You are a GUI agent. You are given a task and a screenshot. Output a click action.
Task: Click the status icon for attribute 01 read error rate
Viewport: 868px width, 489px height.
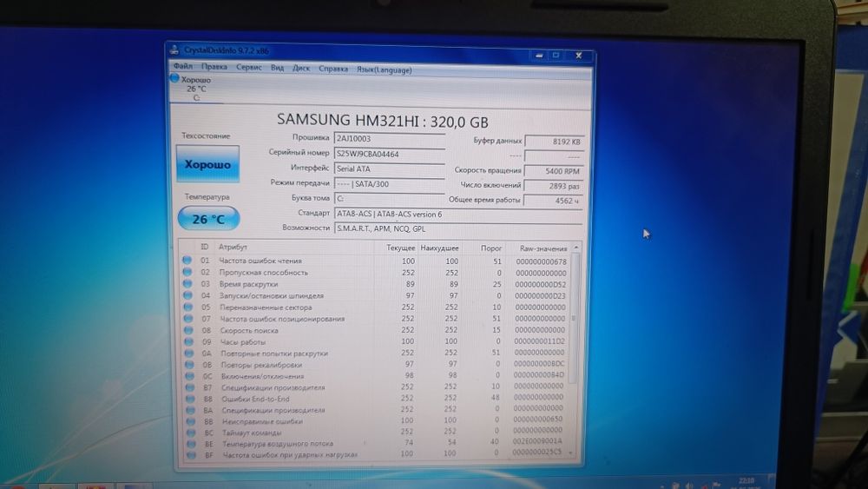point(187,261)
